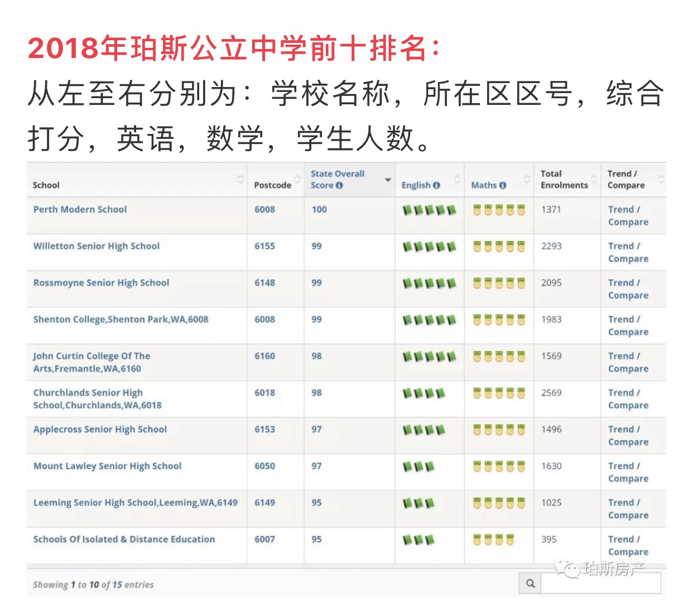Click Maths medal rating for Schools Of Isolated
Image resolution: width=693 pixels, height=616 pixels.
point(494,540)
